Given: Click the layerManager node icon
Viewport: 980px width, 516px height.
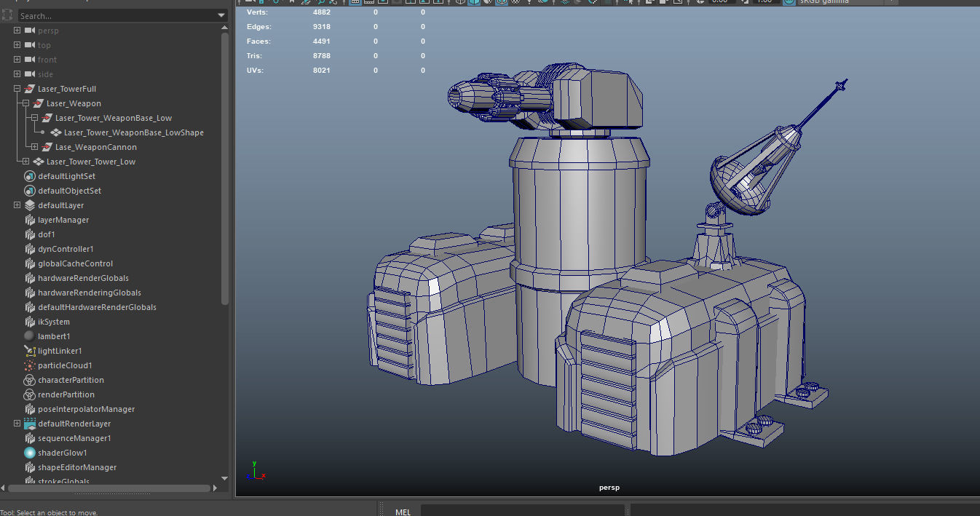Looking at the screenshot, I should click(x=30, y=220).
